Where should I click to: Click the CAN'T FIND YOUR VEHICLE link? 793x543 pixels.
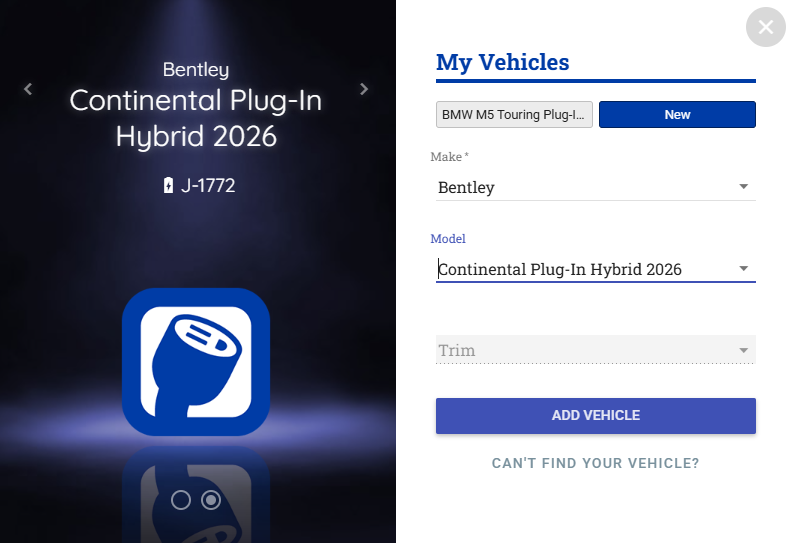point(595,464)
